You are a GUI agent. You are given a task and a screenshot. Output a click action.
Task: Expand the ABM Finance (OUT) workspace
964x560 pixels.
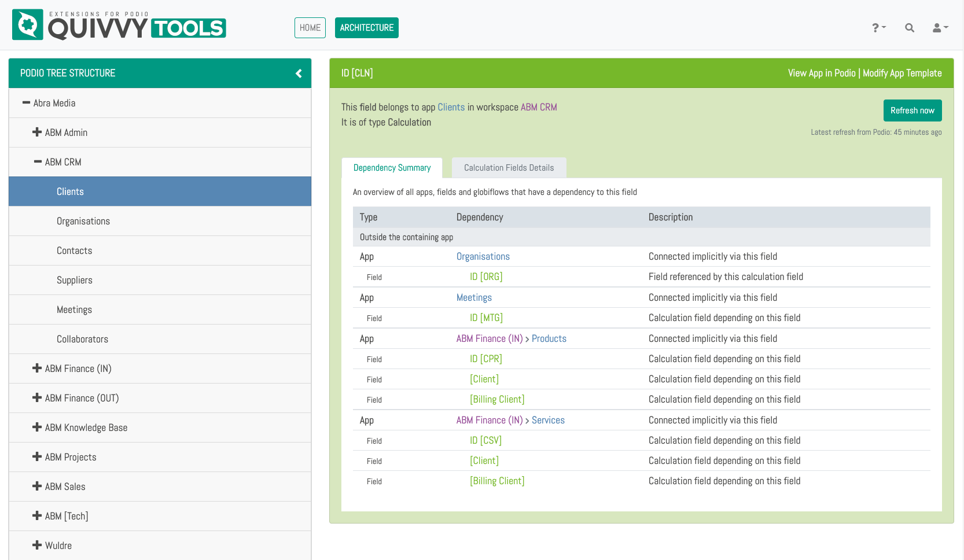[x=37, y=398]
